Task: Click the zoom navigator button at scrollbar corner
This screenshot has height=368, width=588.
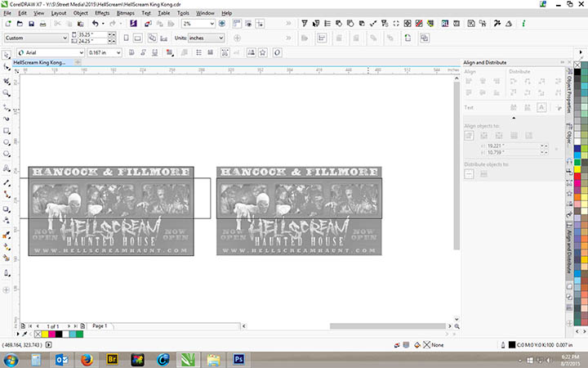Action: (457, 326)
